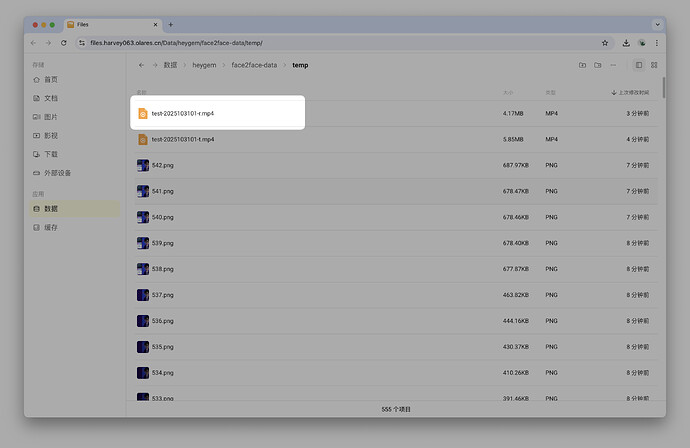Open the test-2025103101-r.mp4 video file
Screen dimensions: 690x448
tap(189, 113)
